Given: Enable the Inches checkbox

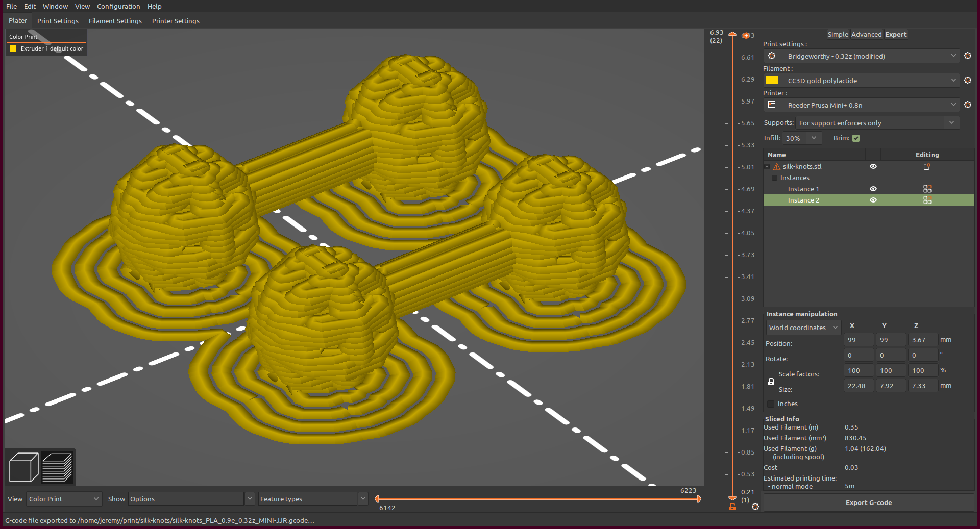Looking at the screenshot, I should pos(771,404).
